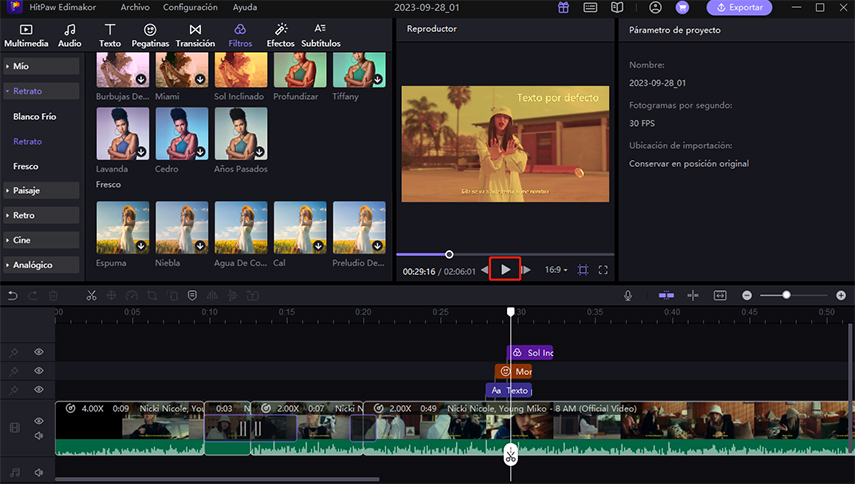This screenshot has height=484, width=855.
Task: Hide the Texto track
Action: pos(39,389)
